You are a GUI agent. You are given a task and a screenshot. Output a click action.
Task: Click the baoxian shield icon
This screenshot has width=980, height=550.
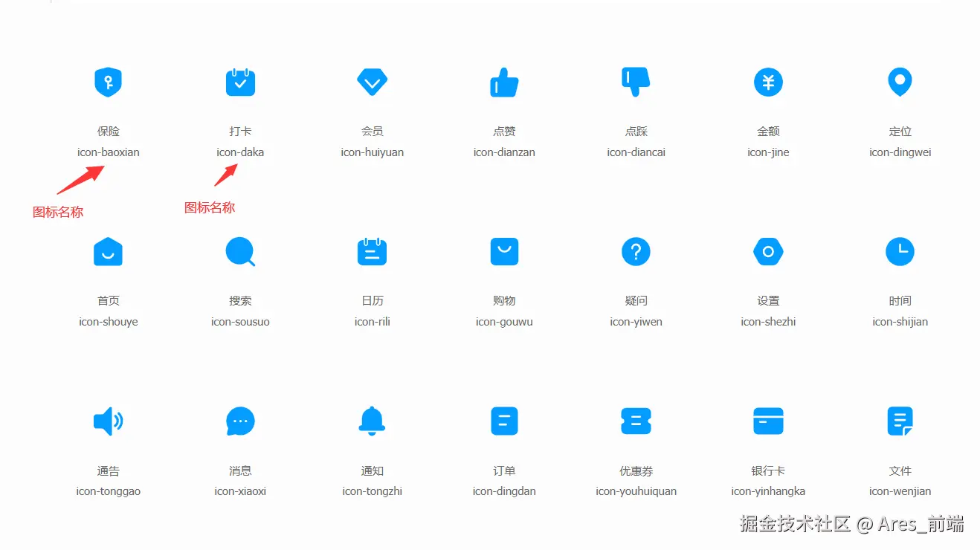tap(108, 82)
